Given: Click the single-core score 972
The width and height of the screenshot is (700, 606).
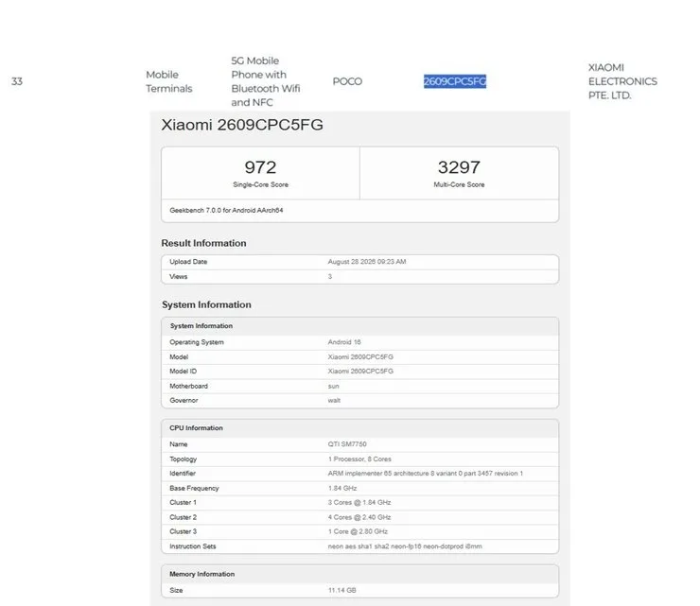Looking at the screenshot, I should (x=260, y=167).
